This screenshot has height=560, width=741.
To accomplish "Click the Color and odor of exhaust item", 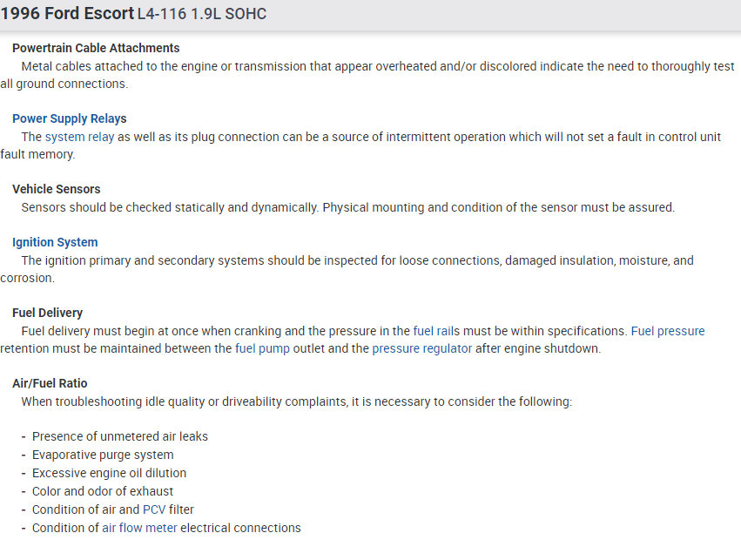I will pyautogui.click(x=103, y=491).
